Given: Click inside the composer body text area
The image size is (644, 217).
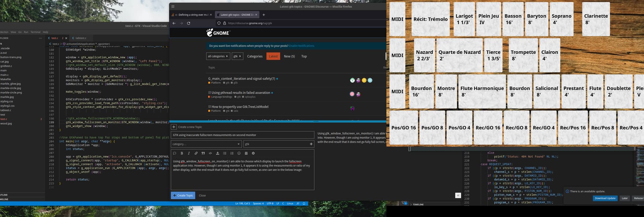Looking at the screenshot, I should pos(243,174).
